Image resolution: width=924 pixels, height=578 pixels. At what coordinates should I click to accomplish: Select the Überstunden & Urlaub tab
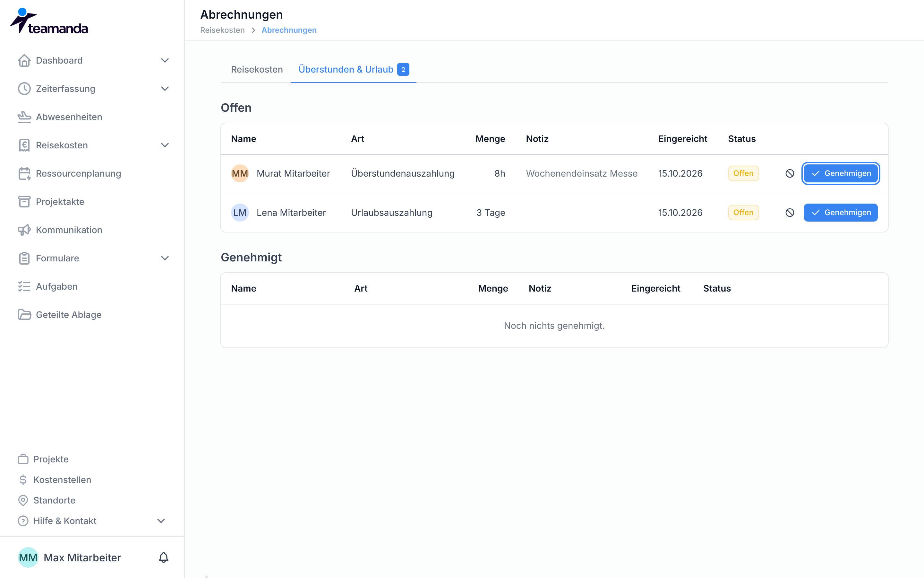353,70
